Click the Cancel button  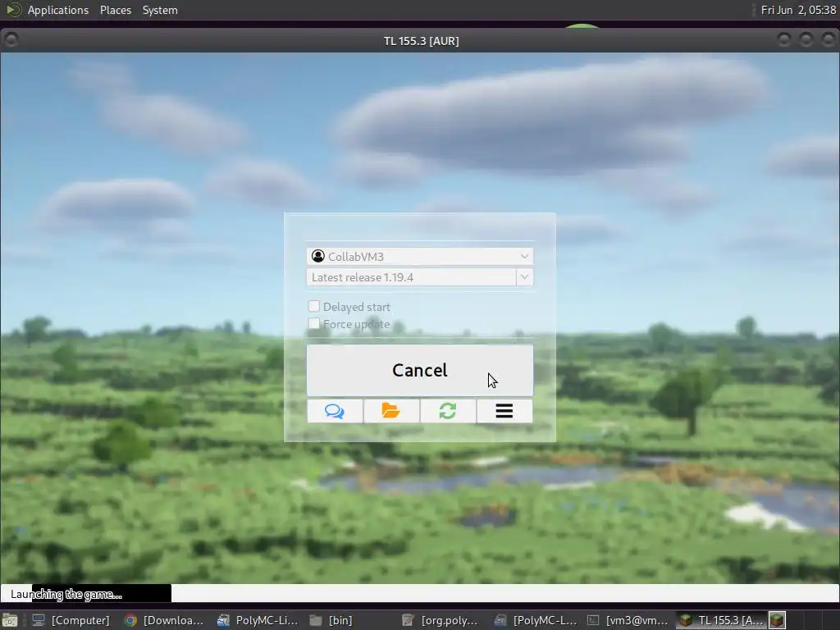(419, 370)
